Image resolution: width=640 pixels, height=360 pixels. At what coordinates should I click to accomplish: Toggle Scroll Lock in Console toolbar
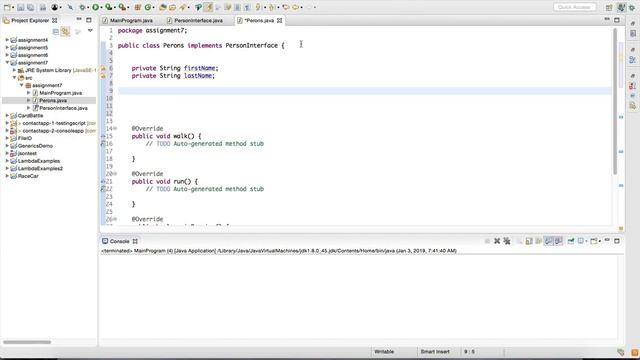point(529,241)
